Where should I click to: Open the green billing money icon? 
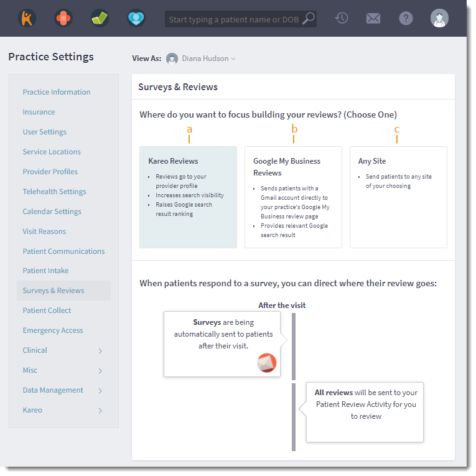tap(100, 18)
